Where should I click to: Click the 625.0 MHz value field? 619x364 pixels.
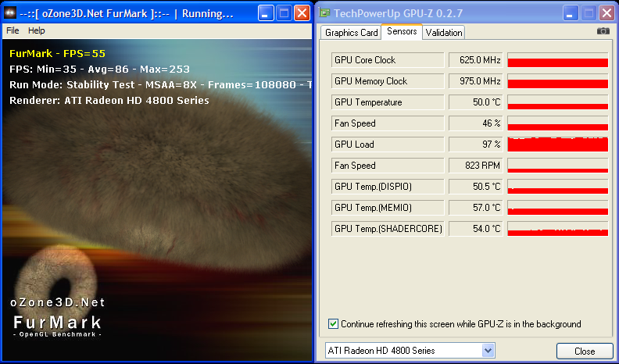pyautogui.click(x=476, y=60)
